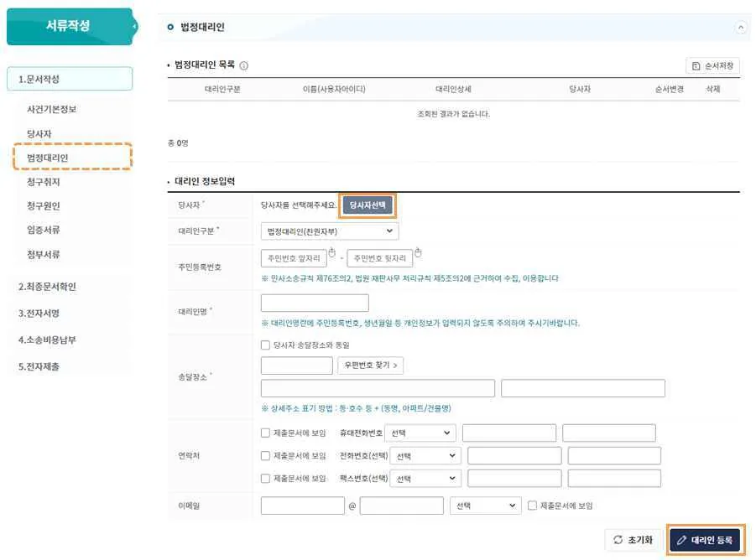Click the 팩스번호 last digits field

pyautogui.click(x=614, y=478)
